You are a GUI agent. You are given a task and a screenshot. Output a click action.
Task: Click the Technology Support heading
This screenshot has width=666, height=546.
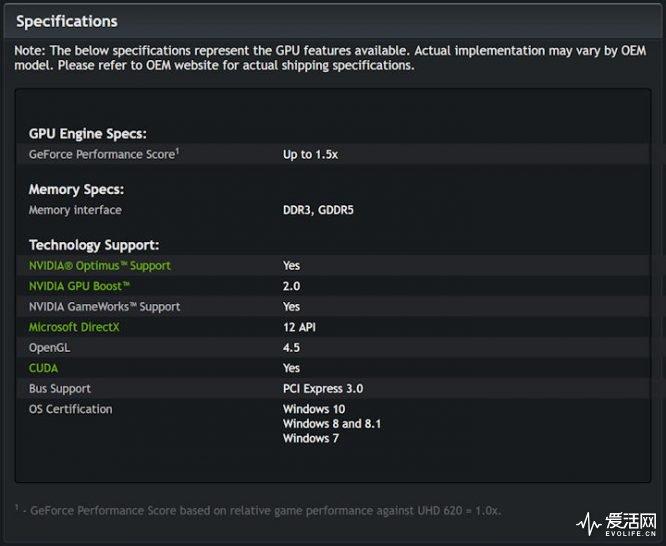94,245
